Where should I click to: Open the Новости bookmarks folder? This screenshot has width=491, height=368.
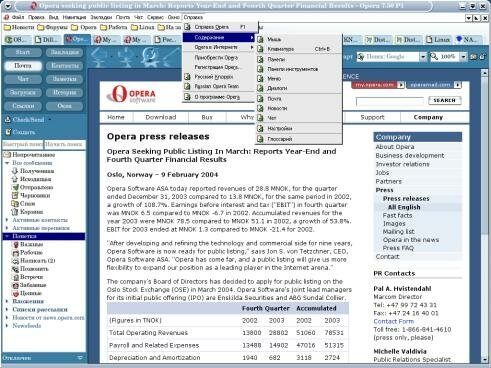click(19, 27)
